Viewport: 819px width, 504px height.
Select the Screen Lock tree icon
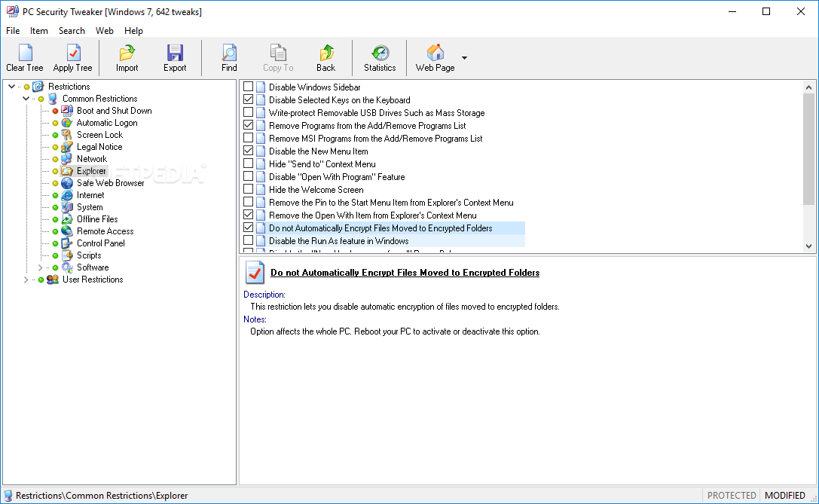(67, 135)
